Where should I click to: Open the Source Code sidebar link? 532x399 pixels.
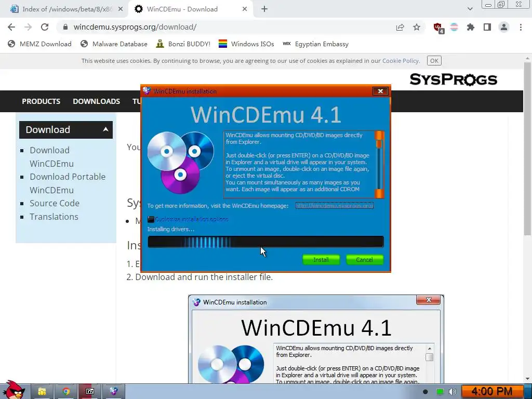(x=55, y=203)
